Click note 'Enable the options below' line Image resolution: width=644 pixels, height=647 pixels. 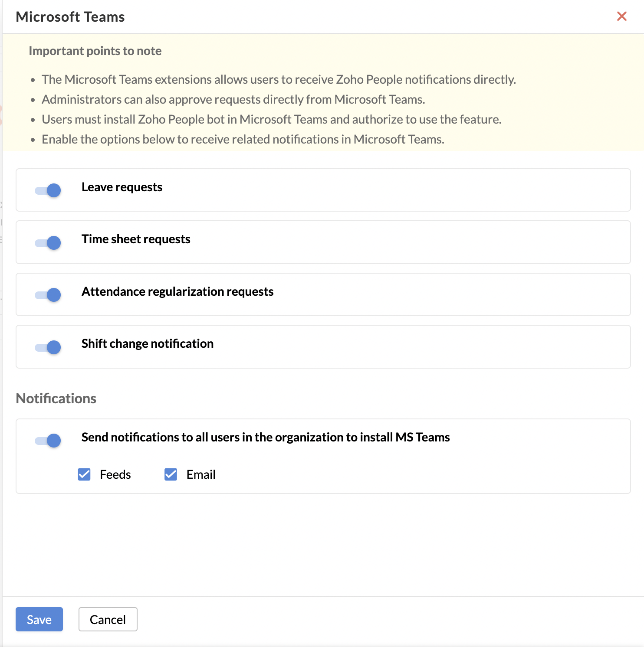point(243,140)
